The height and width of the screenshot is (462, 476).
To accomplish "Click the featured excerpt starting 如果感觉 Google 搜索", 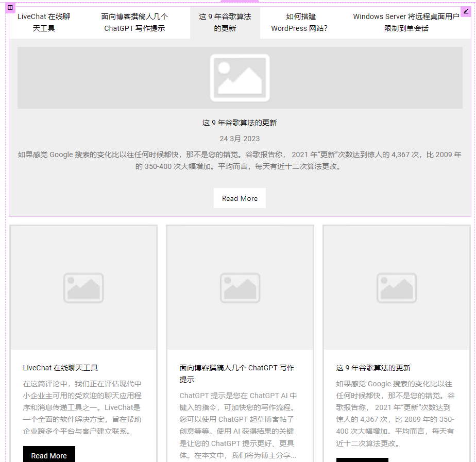I will (240, 161).
